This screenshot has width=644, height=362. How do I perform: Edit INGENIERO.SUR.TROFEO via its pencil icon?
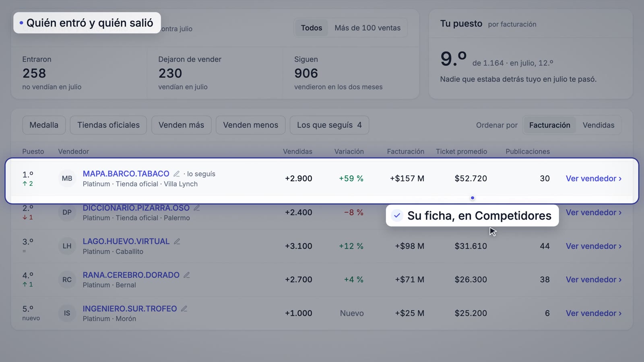pyautogui.click(x=184, y=309)
